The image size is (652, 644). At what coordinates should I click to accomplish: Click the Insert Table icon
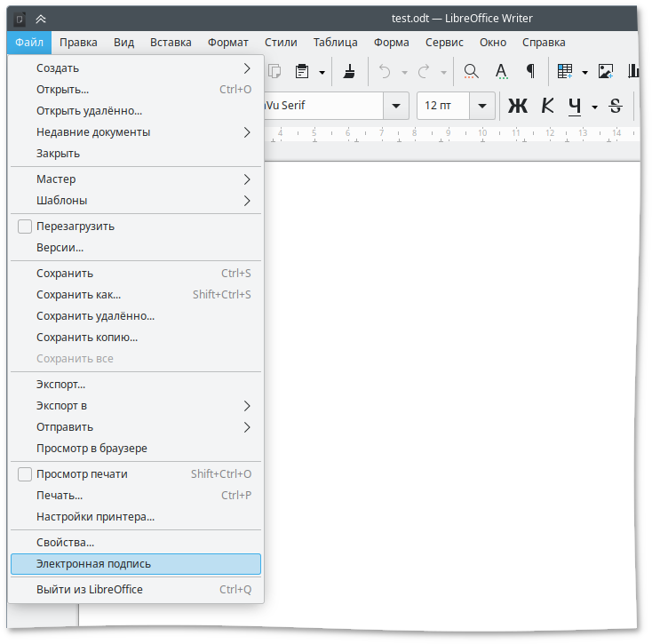(x=565, y=72)
